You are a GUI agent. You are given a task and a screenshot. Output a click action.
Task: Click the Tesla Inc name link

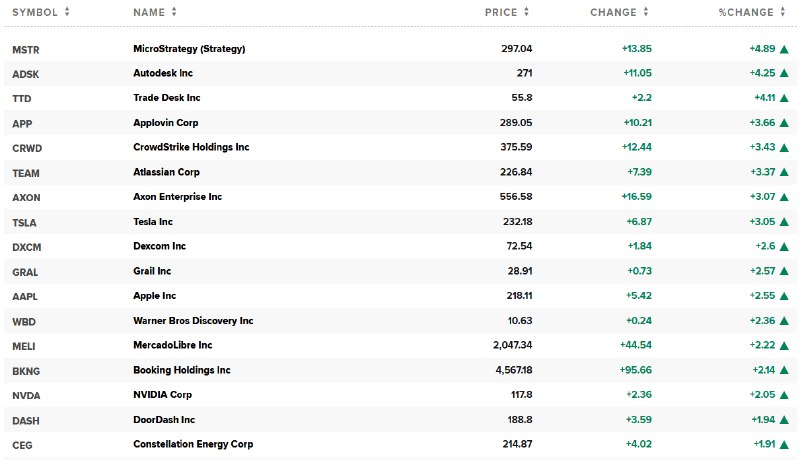pos(153,222)
